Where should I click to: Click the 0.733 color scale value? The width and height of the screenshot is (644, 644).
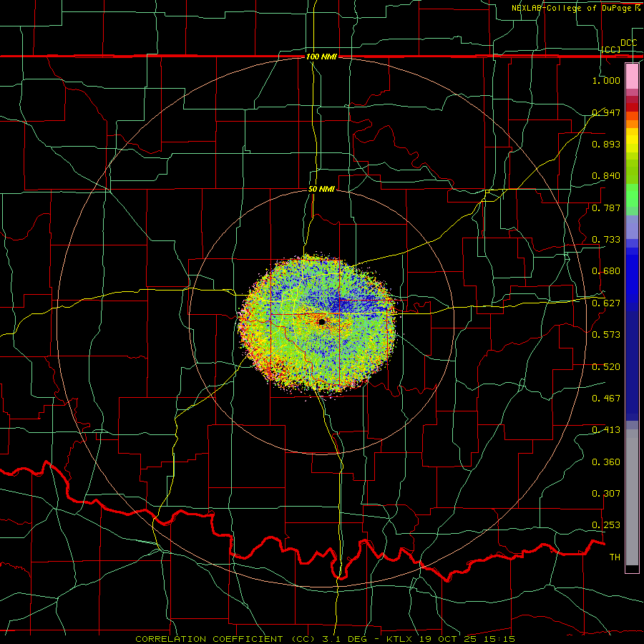(x=606, y=240)
